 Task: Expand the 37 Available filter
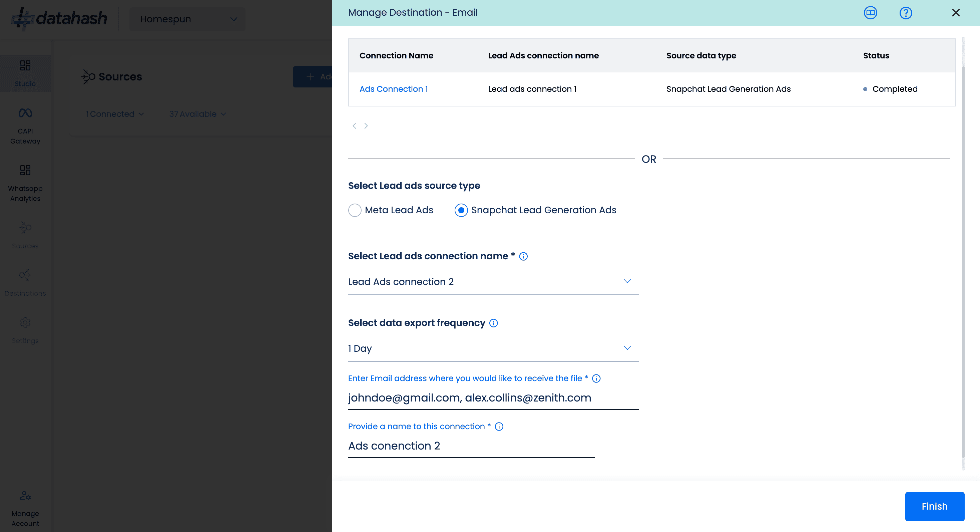(x=198, y=114)
